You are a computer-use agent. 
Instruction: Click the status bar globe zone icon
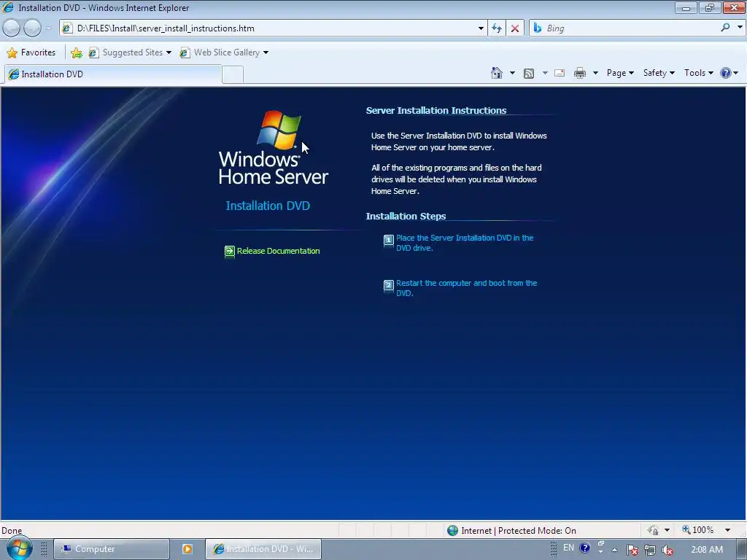[452, 531]
